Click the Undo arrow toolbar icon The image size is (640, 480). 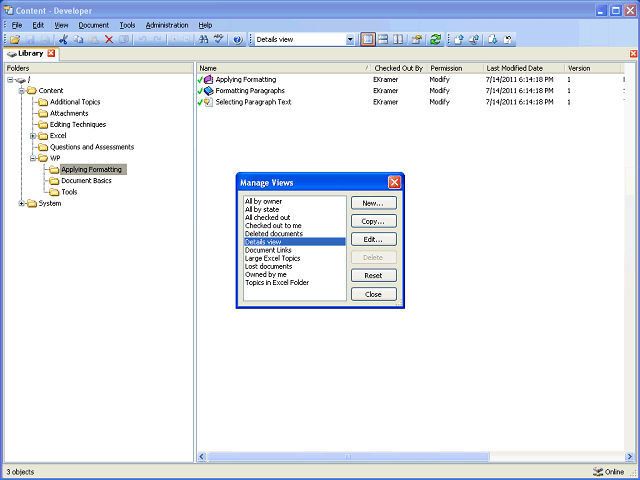[143, 40]
